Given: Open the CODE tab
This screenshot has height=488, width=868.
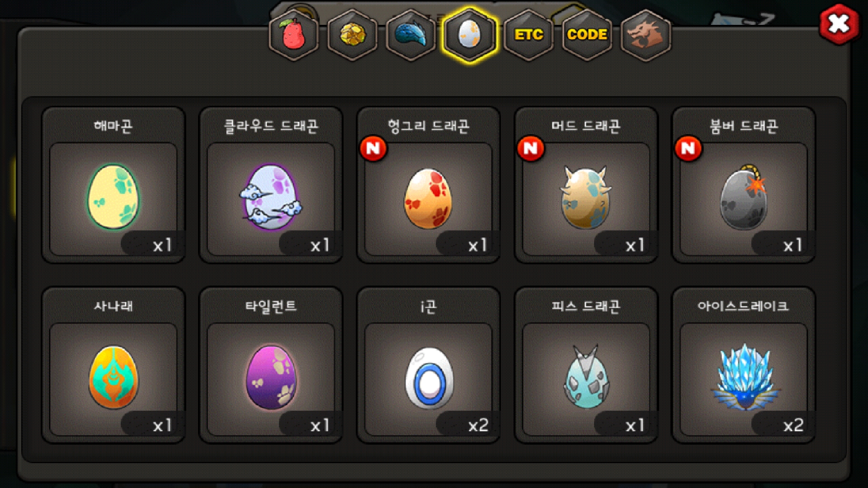Looking at the screenshot, I should pyautogui.click(x=587, y=35).
